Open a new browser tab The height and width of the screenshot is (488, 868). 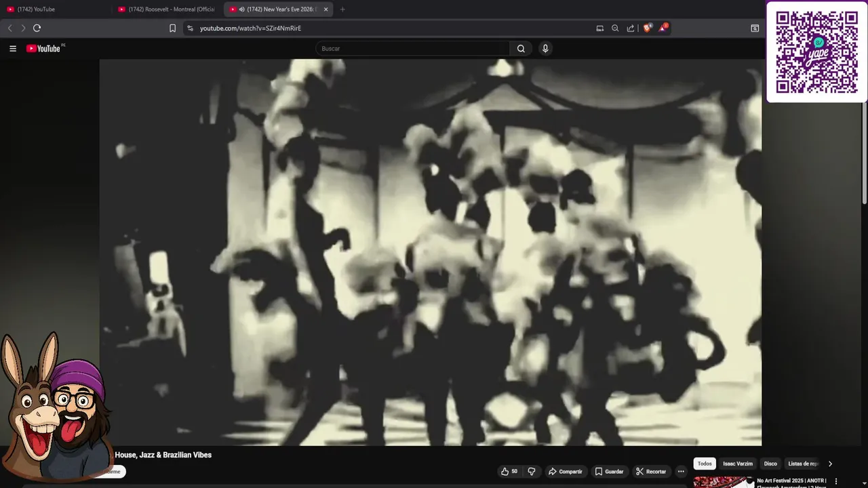[342, 9]
